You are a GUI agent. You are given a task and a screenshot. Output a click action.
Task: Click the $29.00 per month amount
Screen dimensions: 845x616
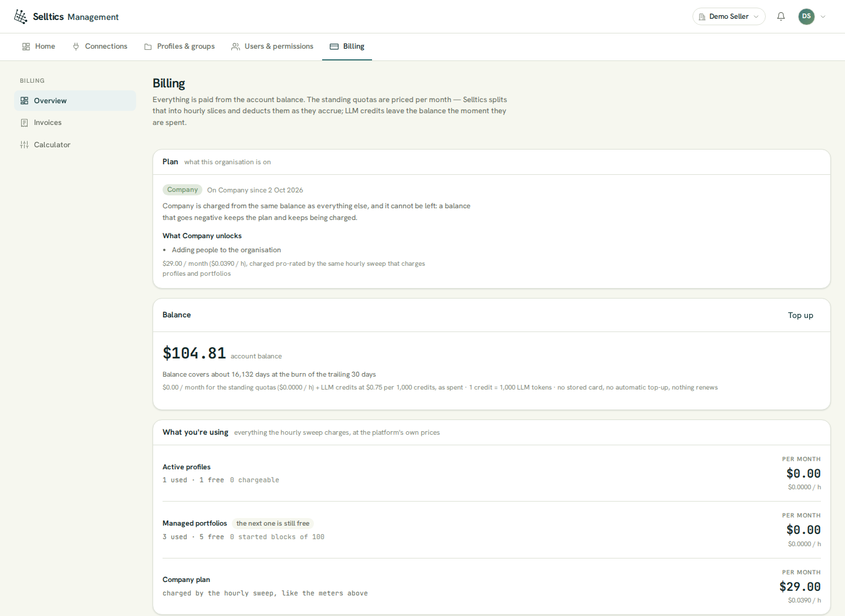(800, 587)
